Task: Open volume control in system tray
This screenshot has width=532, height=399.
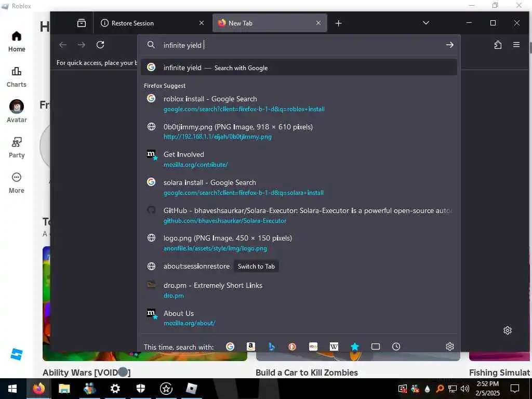Action: [465, 389]
